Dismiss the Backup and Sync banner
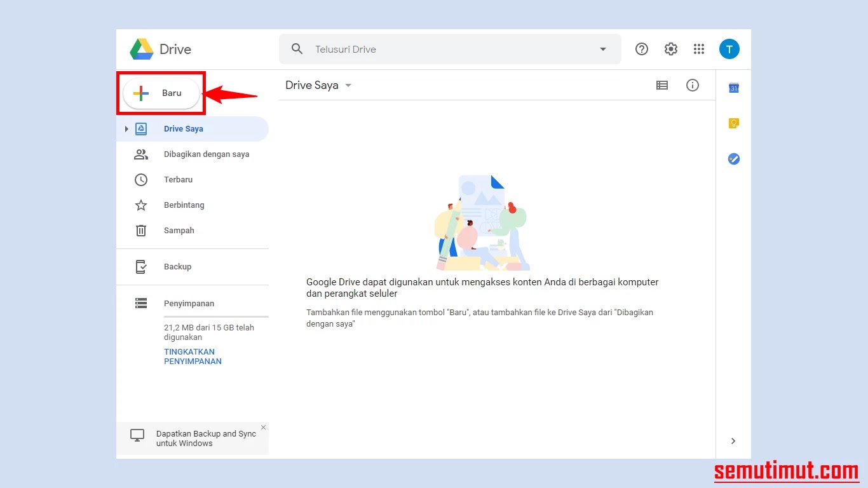868x488 pixels. (263, 427)
